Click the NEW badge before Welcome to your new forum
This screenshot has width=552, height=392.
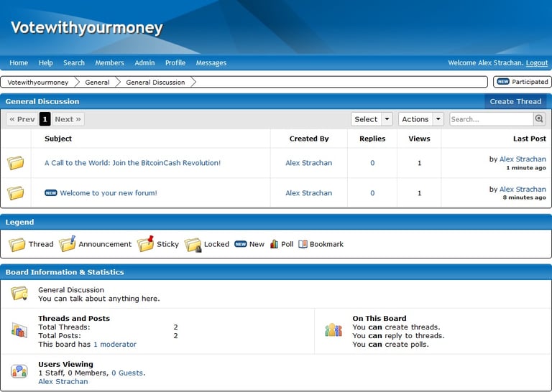[x=51, y=192]
